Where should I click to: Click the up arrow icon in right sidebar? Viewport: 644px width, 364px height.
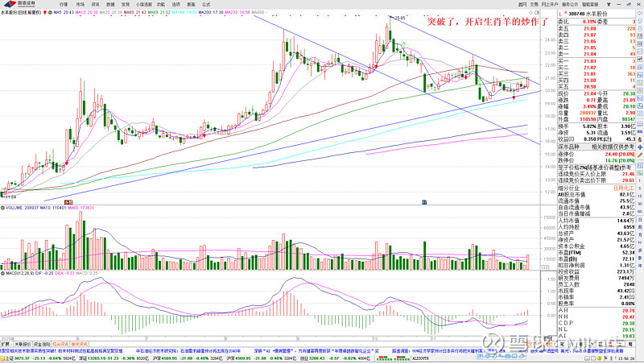tap(640, 21)
